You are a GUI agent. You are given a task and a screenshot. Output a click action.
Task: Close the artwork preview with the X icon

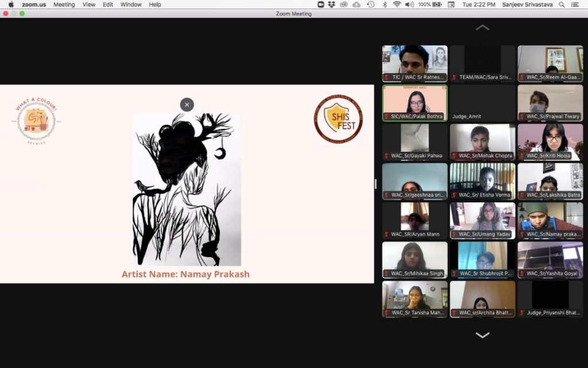click(187, 105)
